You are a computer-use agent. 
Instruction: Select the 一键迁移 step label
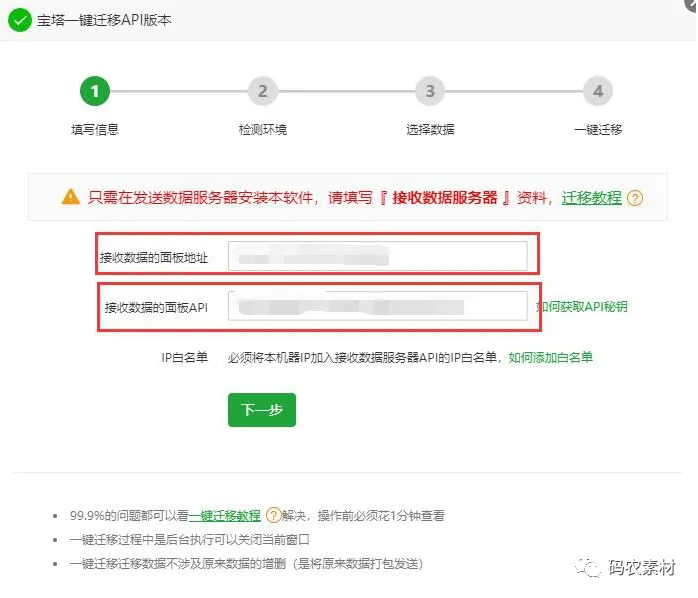pyautogui.click(x=598, y=130)
